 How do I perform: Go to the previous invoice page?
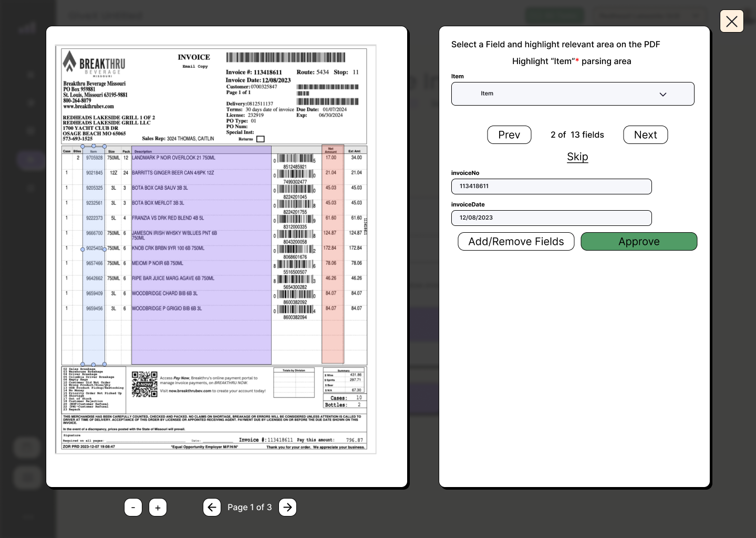pos(212,507)
